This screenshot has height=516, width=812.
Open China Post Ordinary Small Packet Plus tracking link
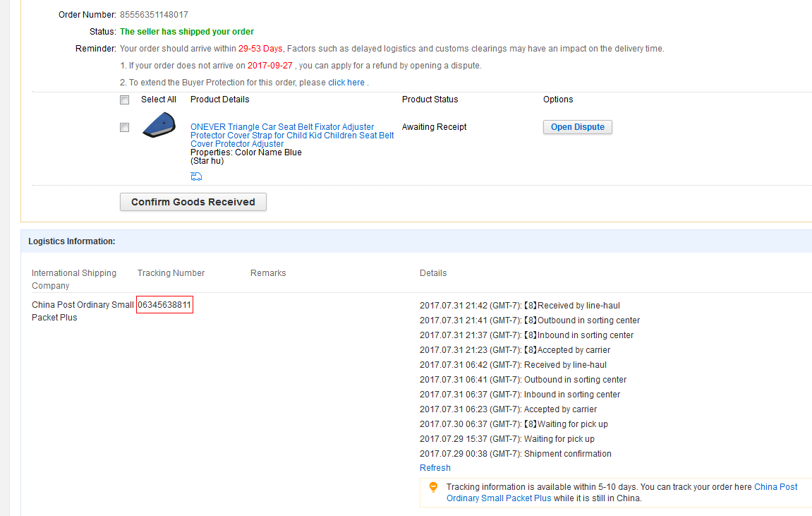coord(775,487)
